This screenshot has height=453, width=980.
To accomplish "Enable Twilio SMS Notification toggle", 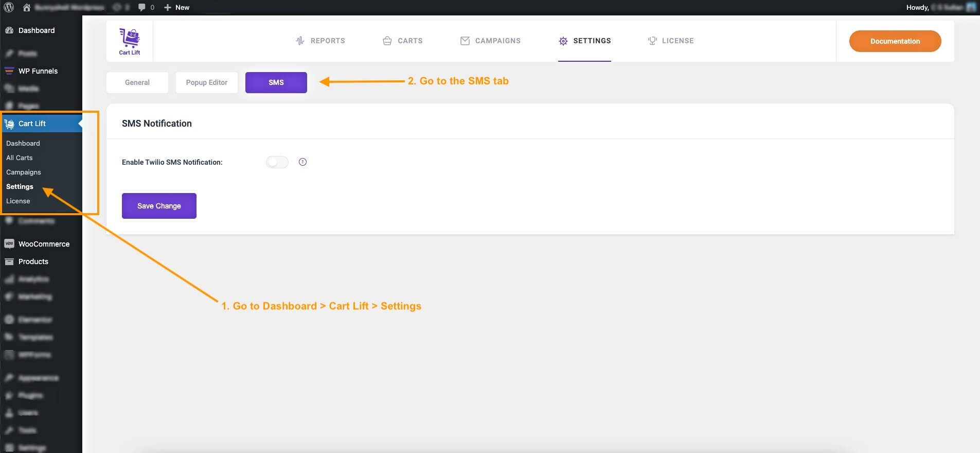I will click(277, 162).
